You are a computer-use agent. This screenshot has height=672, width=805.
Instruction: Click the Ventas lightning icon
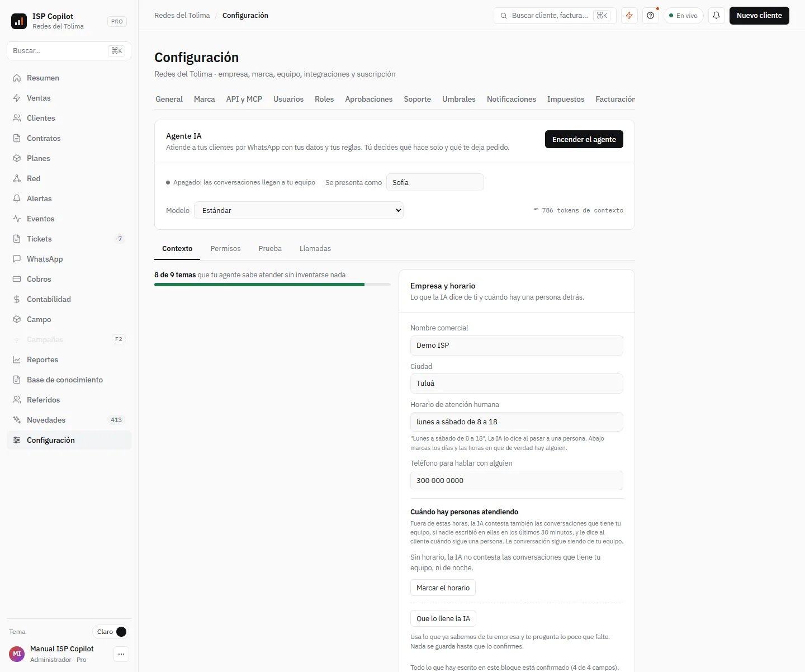(x=17, y=98)
